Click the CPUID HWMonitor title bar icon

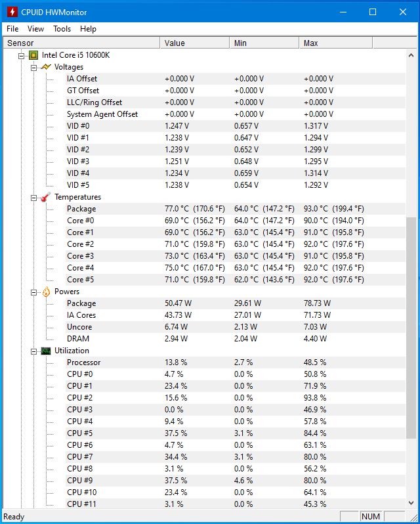12,12
